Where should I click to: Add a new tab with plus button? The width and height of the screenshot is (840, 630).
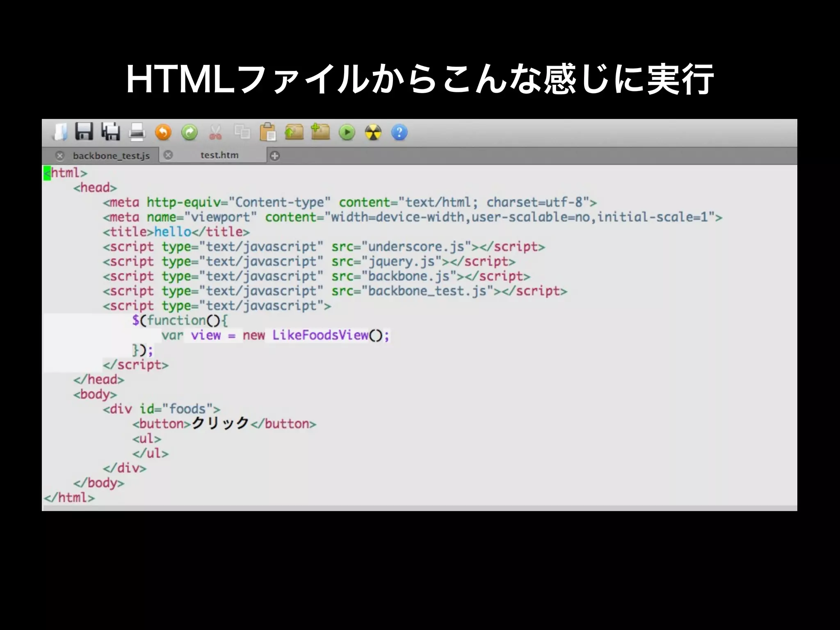[x=275, y=156]
